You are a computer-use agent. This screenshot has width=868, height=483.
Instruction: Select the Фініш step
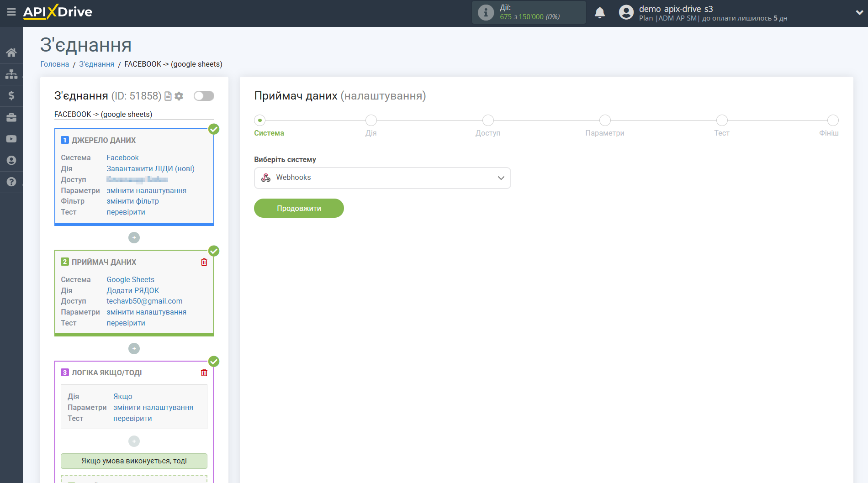tap(833, 121)
